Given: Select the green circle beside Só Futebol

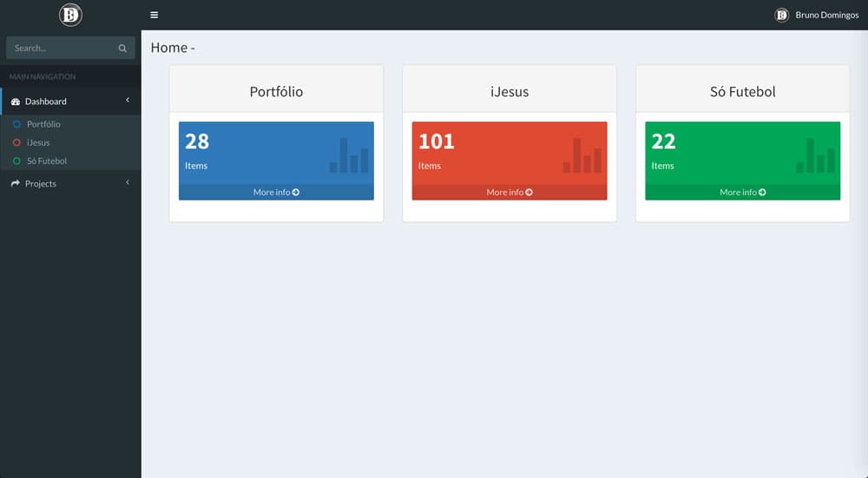Looking at the screenshot, I should point(16,161).
